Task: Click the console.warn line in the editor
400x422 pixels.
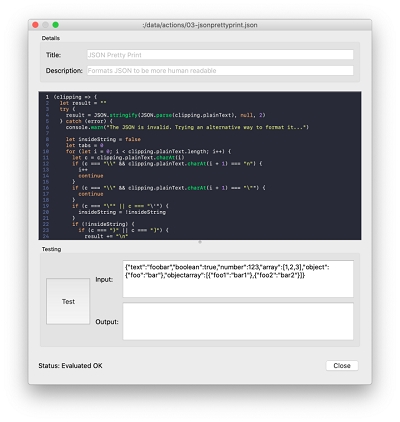Action: (187, 127)
